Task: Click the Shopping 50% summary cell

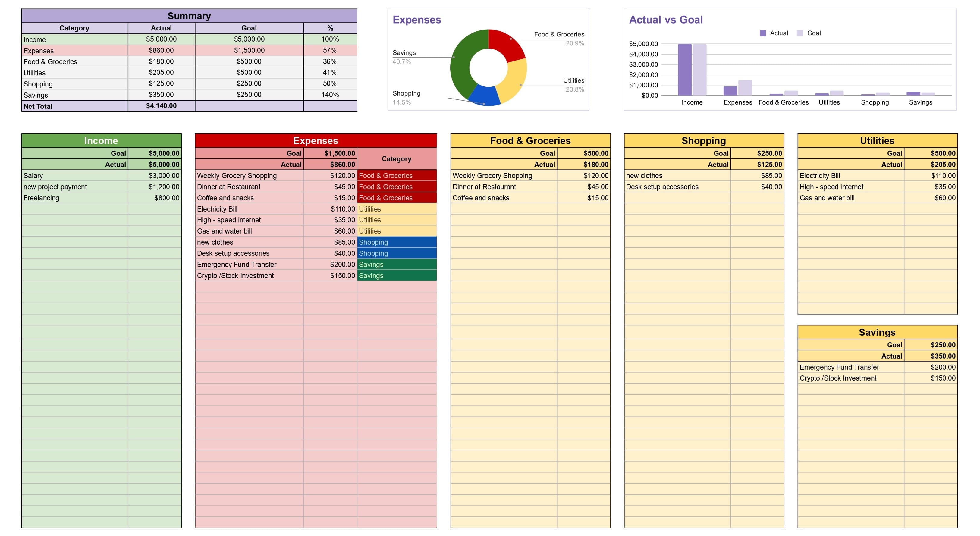Action: (330, 83)
